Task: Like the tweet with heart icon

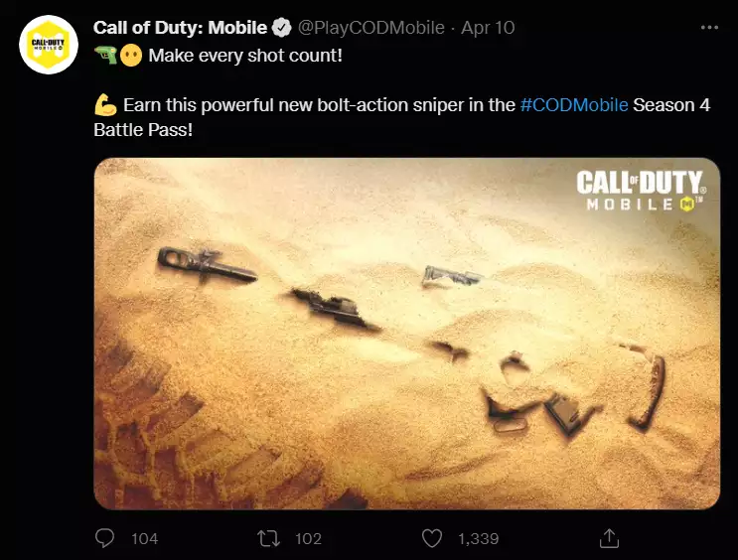Action: pos(431,538)
